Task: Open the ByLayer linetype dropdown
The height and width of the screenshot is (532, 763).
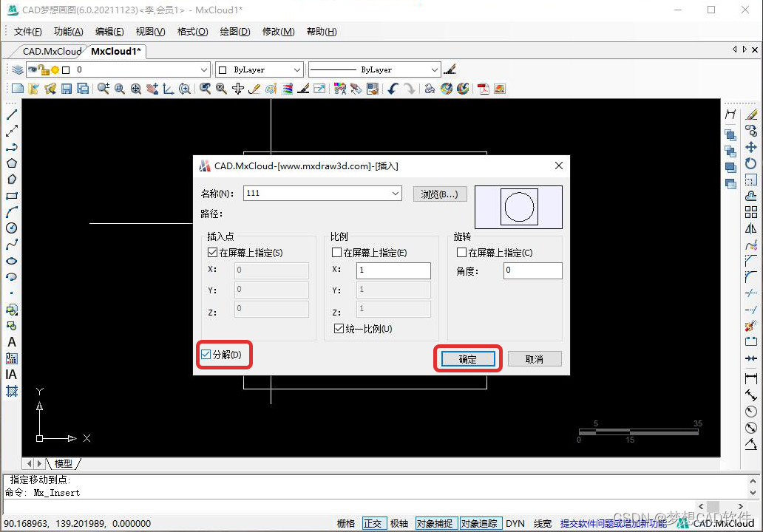Action: tap(435, 69)
